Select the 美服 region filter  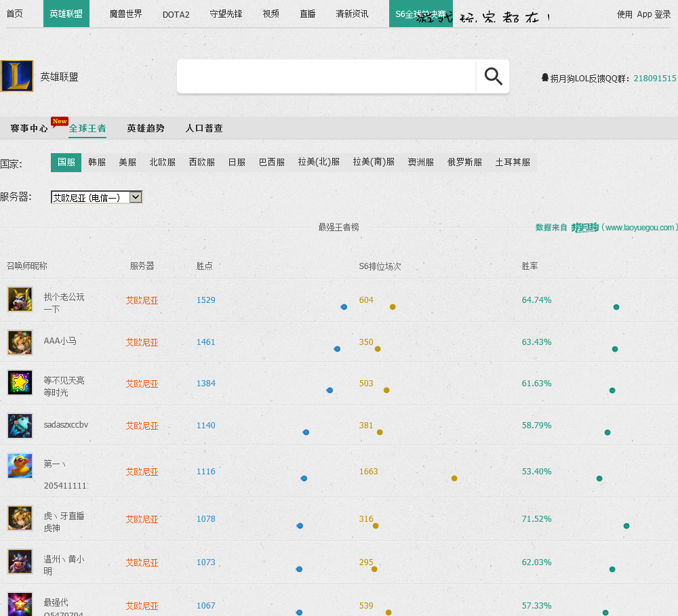127,163
